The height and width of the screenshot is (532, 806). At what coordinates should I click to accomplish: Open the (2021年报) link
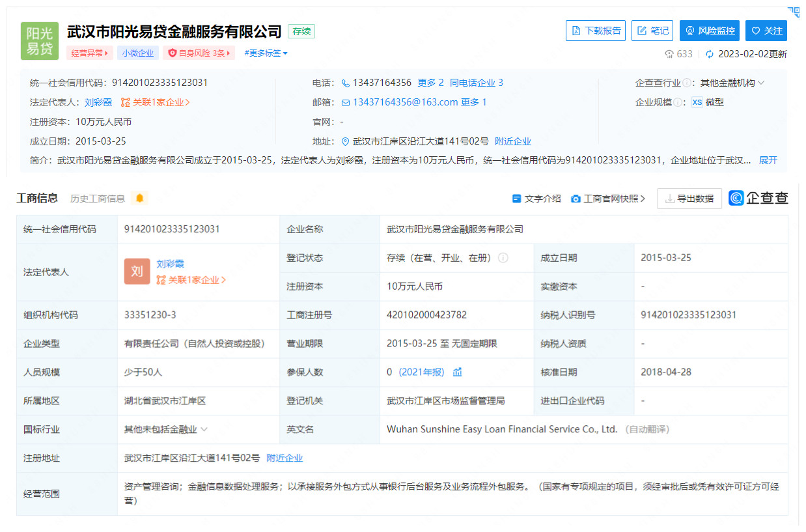point(422,372)
